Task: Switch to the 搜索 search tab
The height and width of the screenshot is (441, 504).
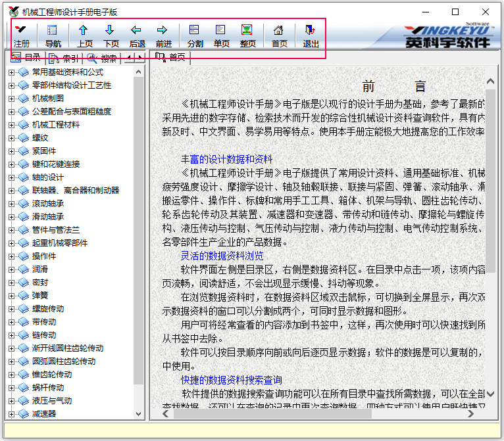Action: tap(101, 58)
